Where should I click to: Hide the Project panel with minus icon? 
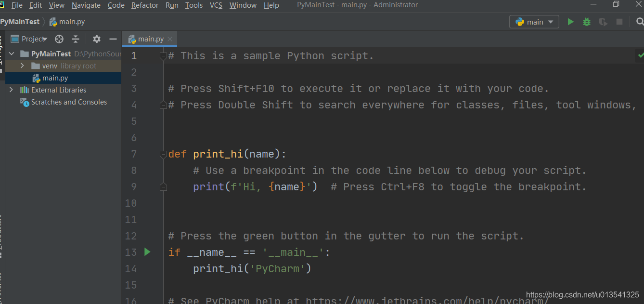(x=113, y=39)
